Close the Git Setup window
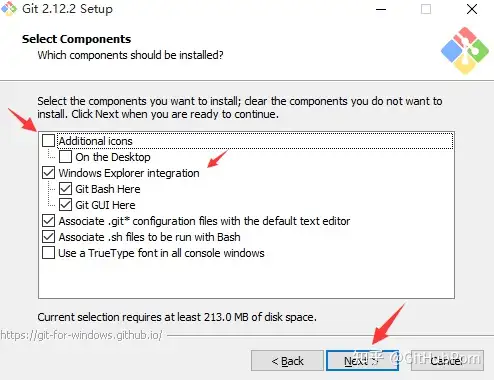The height and width of the screenshot is (380, 494). (x=472, y=9)
